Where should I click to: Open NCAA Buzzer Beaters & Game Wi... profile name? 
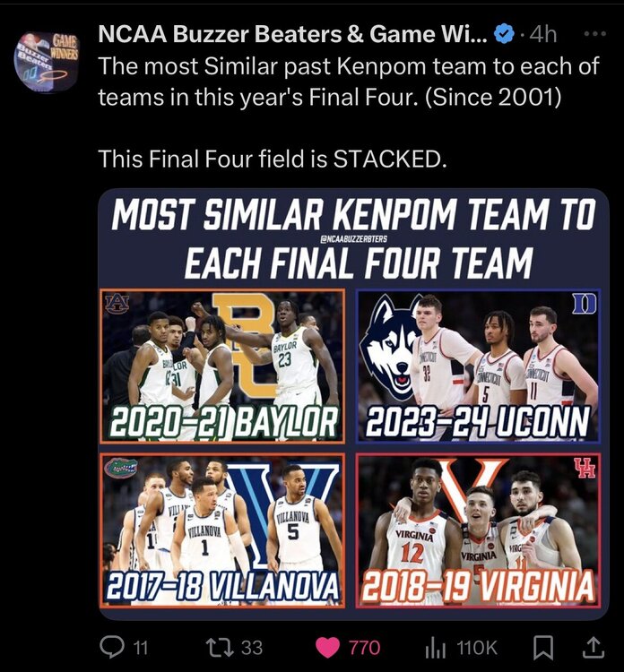click(x=292, y=34)
